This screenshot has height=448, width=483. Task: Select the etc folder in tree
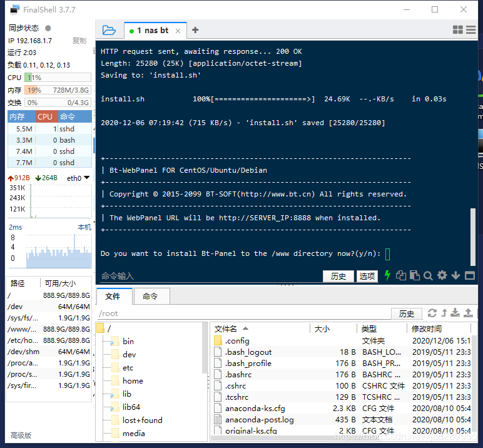pos(123,368)
